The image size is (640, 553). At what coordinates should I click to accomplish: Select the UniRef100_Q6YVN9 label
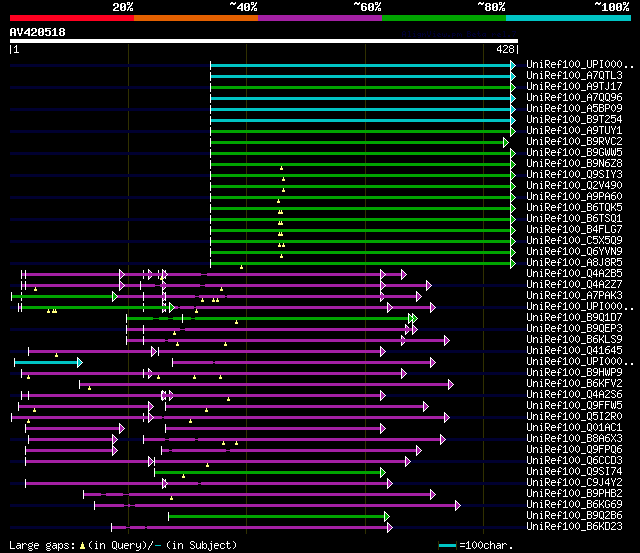point(574,252)
